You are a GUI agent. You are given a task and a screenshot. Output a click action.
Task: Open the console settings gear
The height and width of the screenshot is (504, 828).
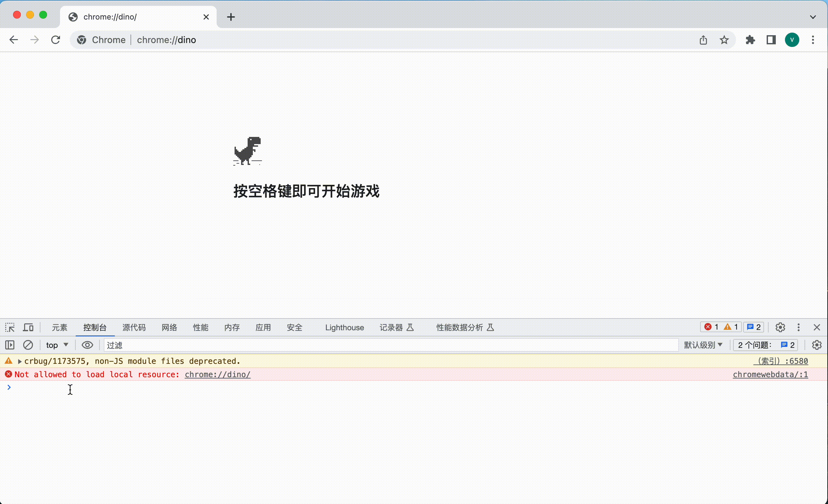point(817,345)
